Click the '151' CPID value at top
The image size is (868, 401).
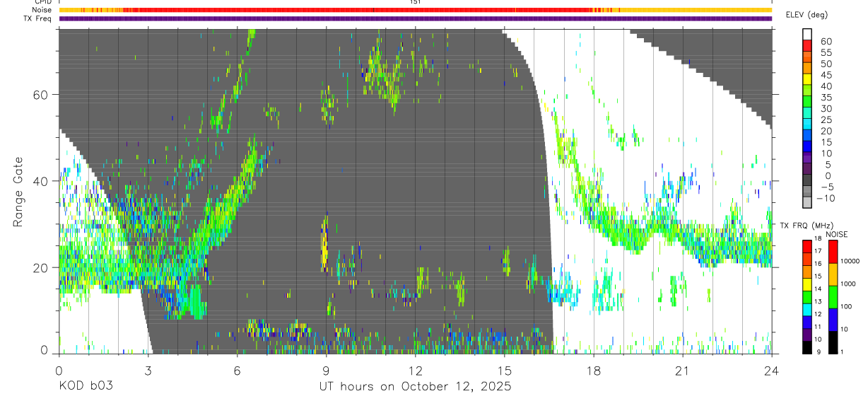coord(416,2)
